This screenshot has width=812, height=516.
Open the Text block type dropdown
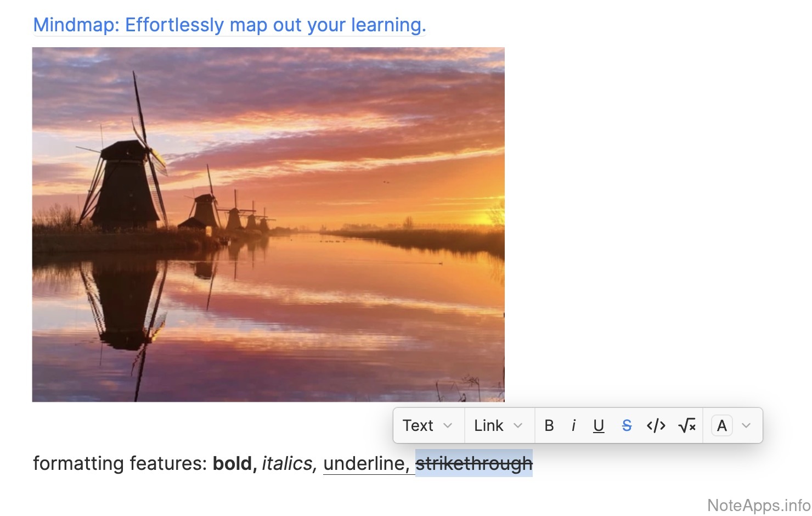click(x=427, y=425)
